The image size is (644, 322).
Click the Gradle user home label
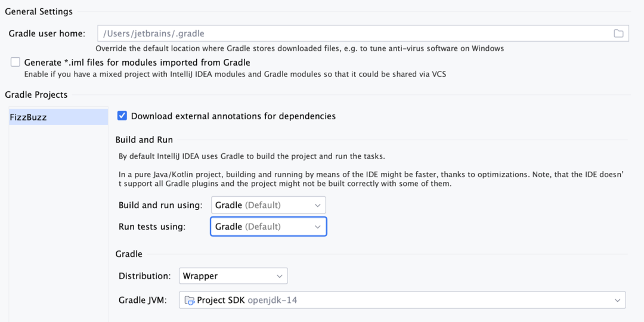pos(47,33)
